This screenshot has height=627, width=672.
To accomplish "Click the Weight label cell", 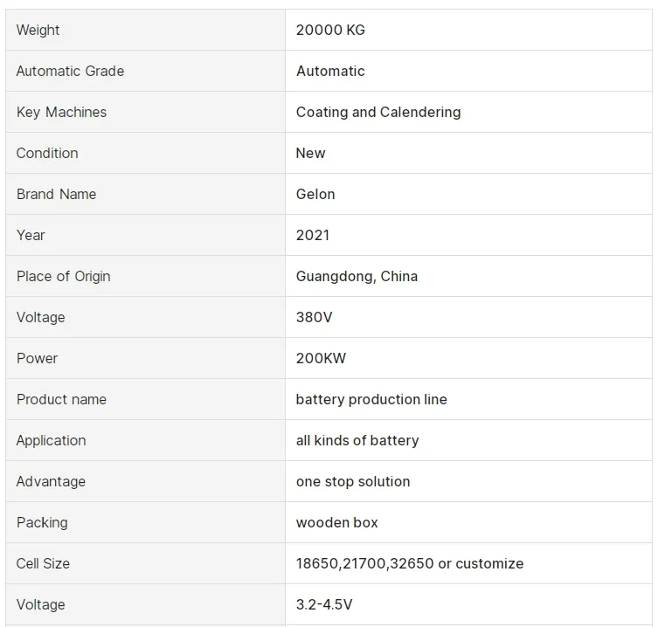I will 38,30.
